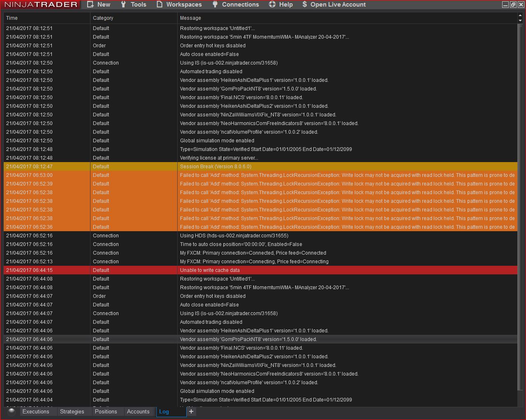Viewport: 526px width, 420px height.
Task: Select 'Global simulation mode enabled' at 06:44:06
Action: pos(260,391)
